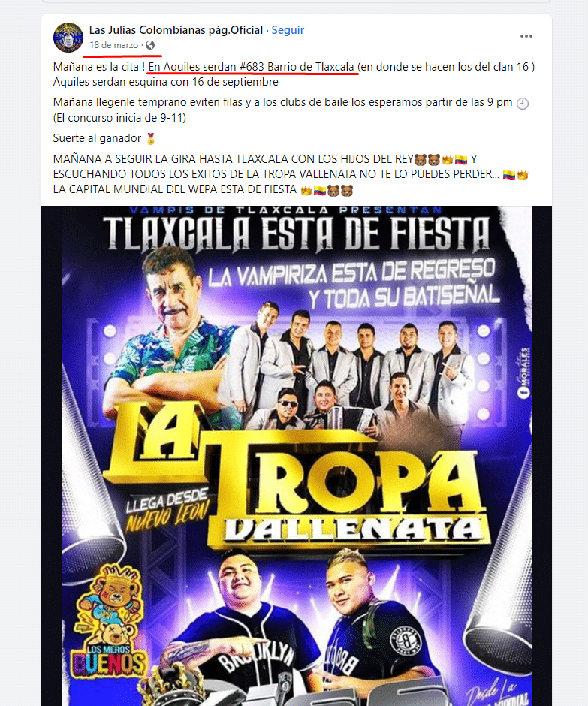Open Las Julias Colombianas pág.Oficial page name
Screen dimensions: 588x706
point(176,30)
